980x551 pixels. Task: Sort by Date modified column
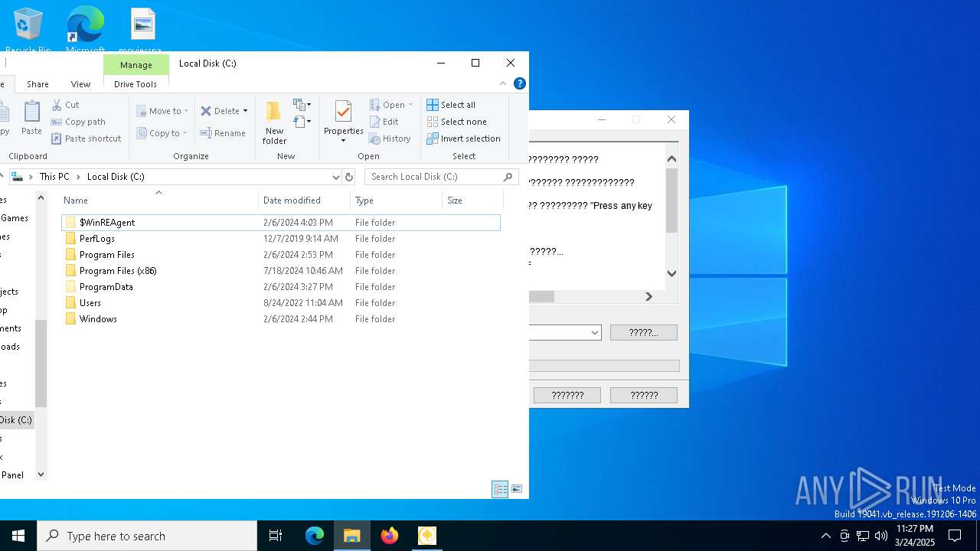point(305,201)
